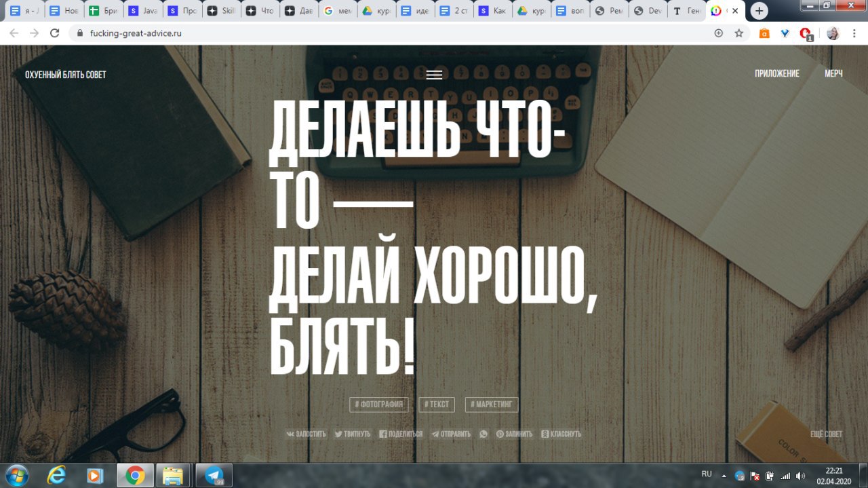
Task: Switch to the 'Как' tab
Action: click(493, 11)
